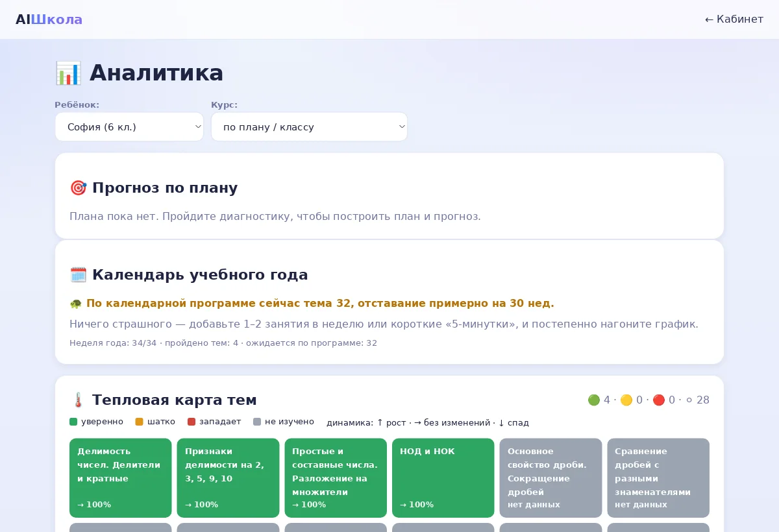Image resolution: width=779 pixels, height=532 pixels.
Task: Click the gray не изучено legend swatch
Action: (257, 422)
